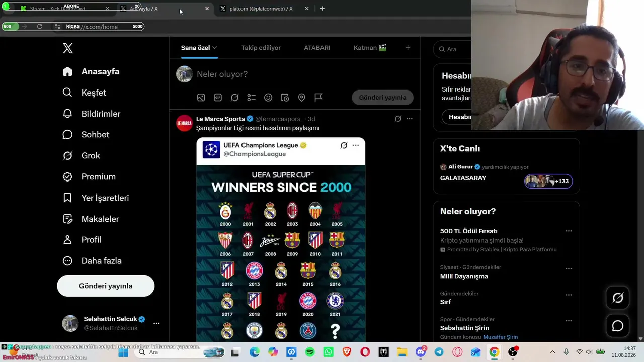Open Telegram from the taskbar
The height and width of the screenshot is (362, 644).
[439, 352]
